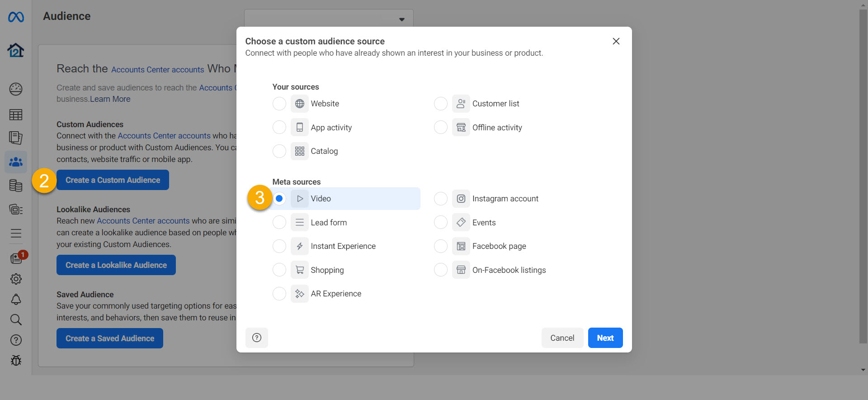This screenshot has width=868, height=400.
Task: Click the dialog help question mark button
Action: pos(257,338)
